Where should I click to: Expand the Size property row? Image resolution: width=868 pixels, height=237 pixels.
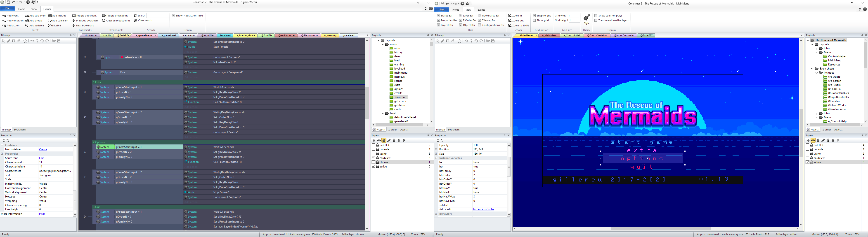[x=436, y=154]
